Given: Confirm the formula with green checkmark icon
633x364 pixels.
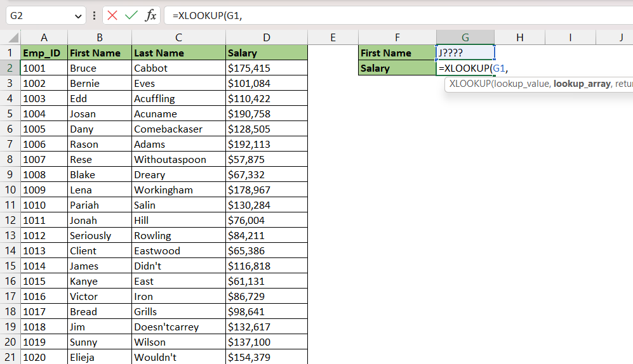Looking at the screenshot, I should pos(131,16).
